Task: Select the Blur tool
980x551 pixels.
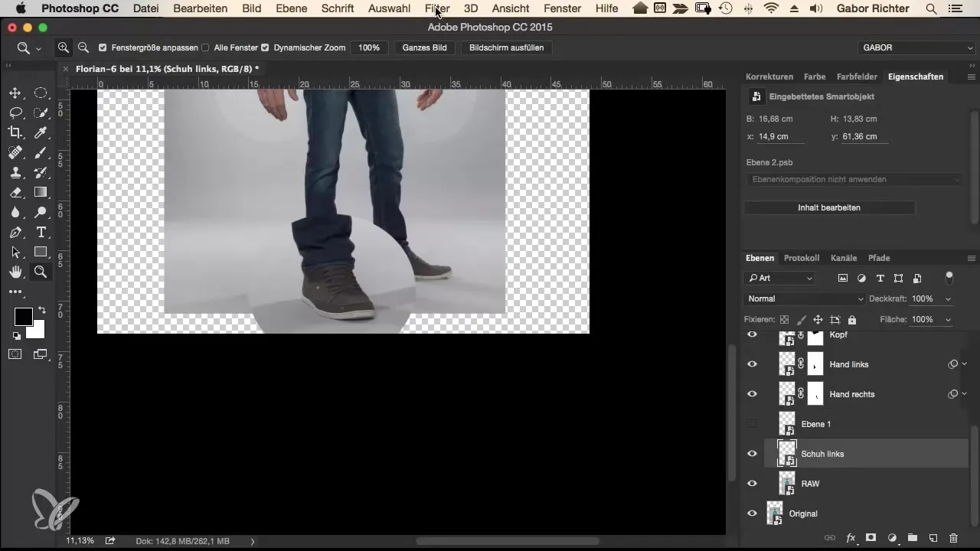Action: [15, 213]
